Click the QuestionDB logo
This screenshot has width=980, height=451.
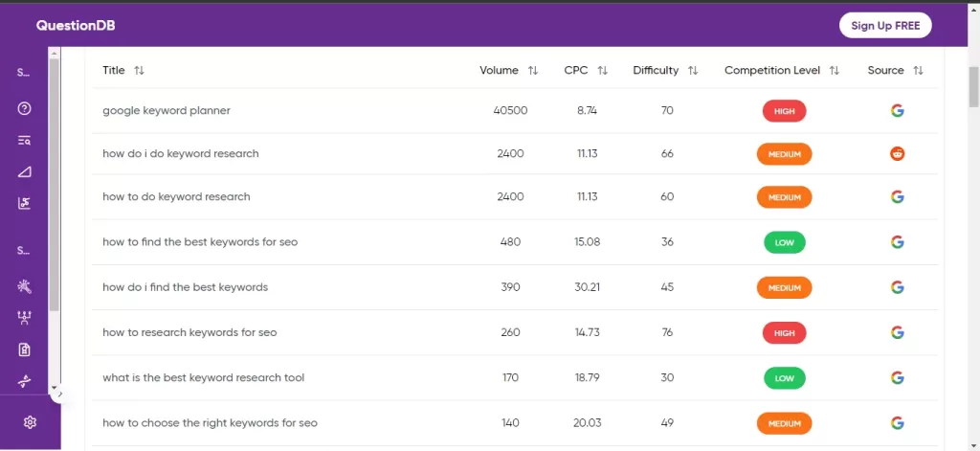(76, 26)
